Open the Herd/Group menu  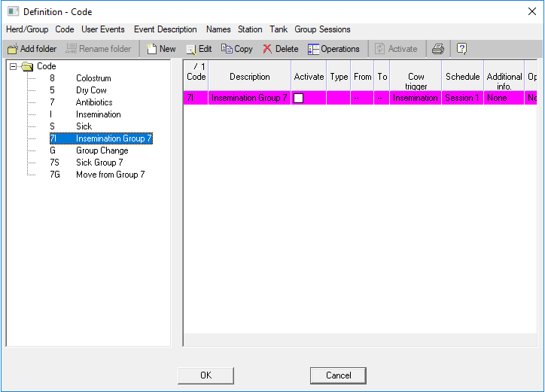[x=27, y=29]
